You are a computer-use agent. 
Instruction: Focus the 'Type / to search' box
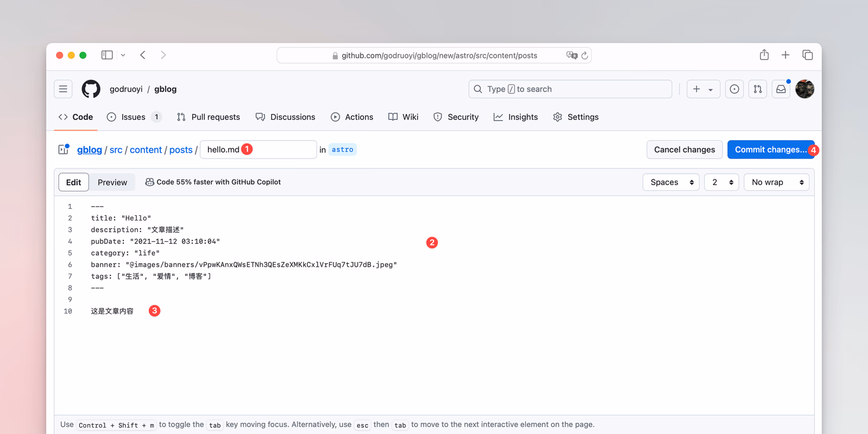pos(570,89)
